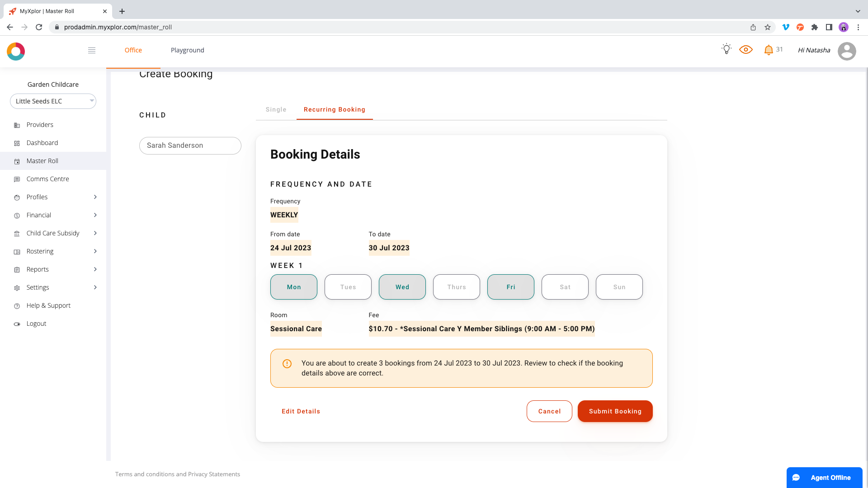
Task: Open Dashboard from the sidebar
Action: point(42,143)
